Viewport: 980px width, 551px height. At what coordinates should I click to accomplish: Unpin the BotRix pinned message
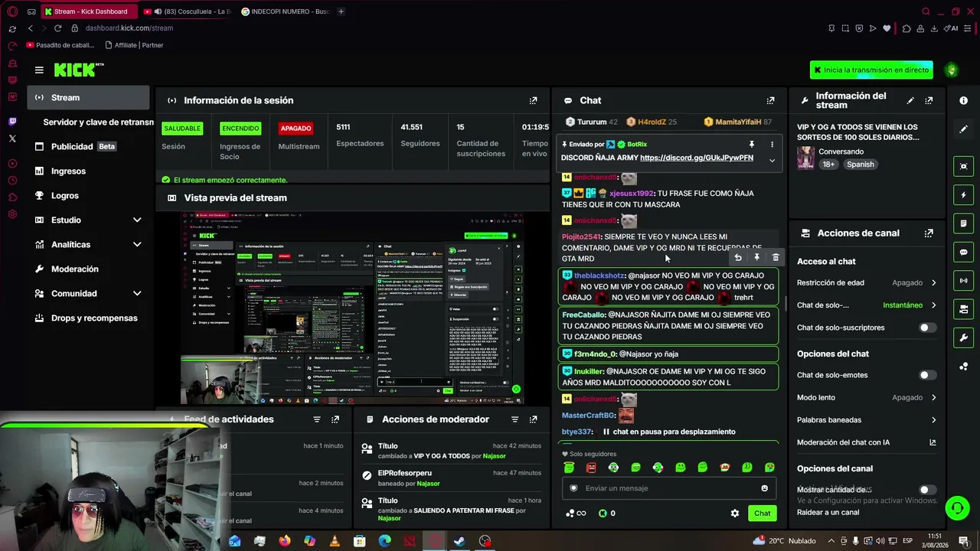(x=751, y=144)
